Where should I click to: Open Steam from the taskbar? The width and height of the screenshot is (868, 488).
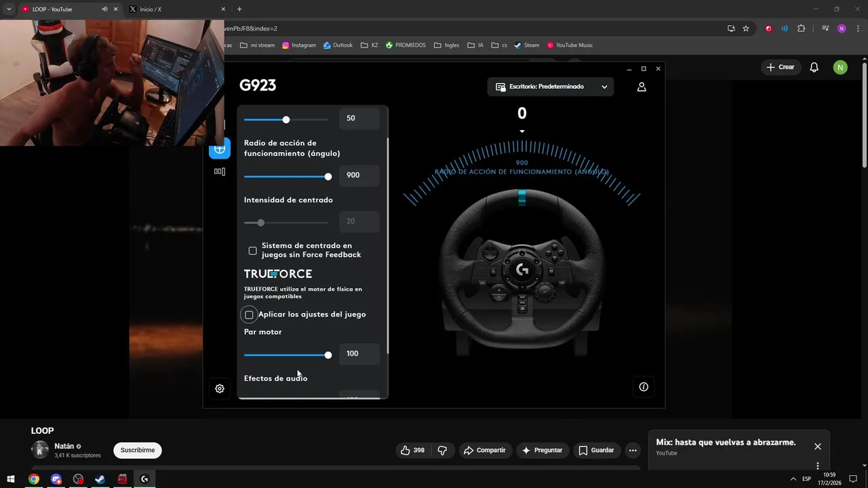click(100, 479)
